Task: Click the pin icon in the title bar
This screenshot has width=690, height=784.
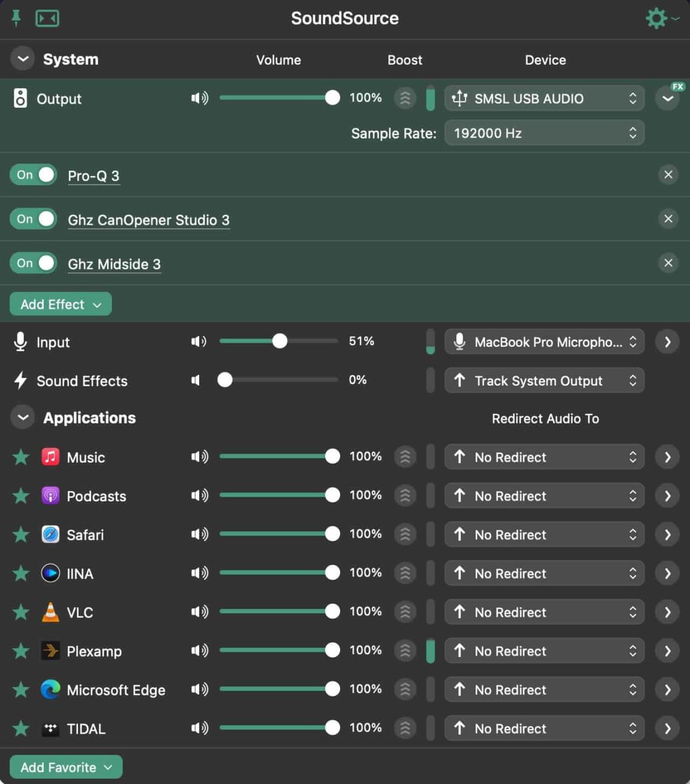Action: coord(17,18)
